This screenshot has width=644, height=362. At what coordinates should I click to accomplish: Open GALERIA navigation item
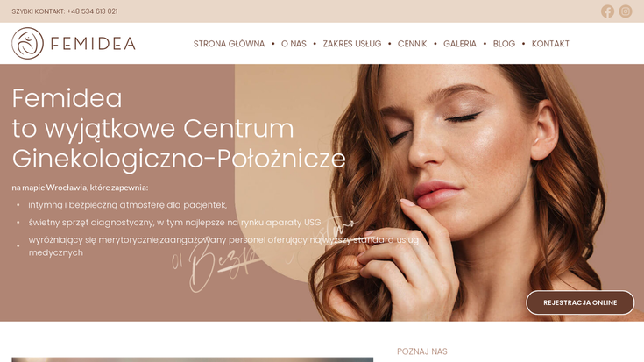[x=460, y=44]
